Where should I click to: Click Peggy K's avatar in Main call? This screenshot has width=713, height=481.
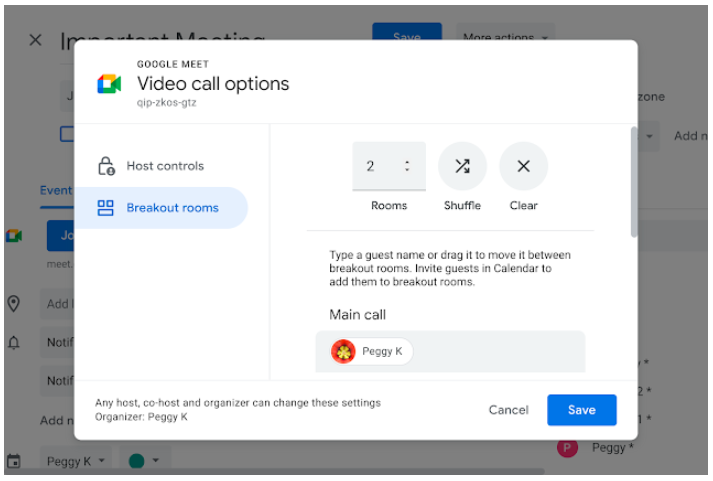click(343, 351)
